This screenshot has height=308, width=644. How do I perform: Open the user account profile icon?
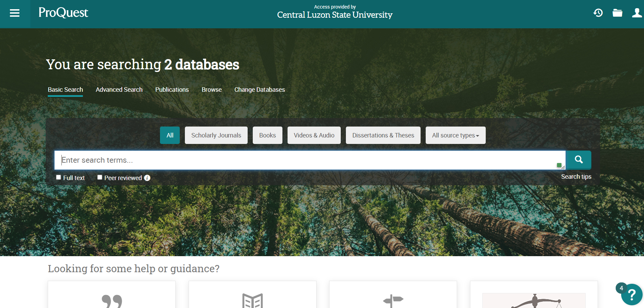pyautogui.click(x=637, y=13)
